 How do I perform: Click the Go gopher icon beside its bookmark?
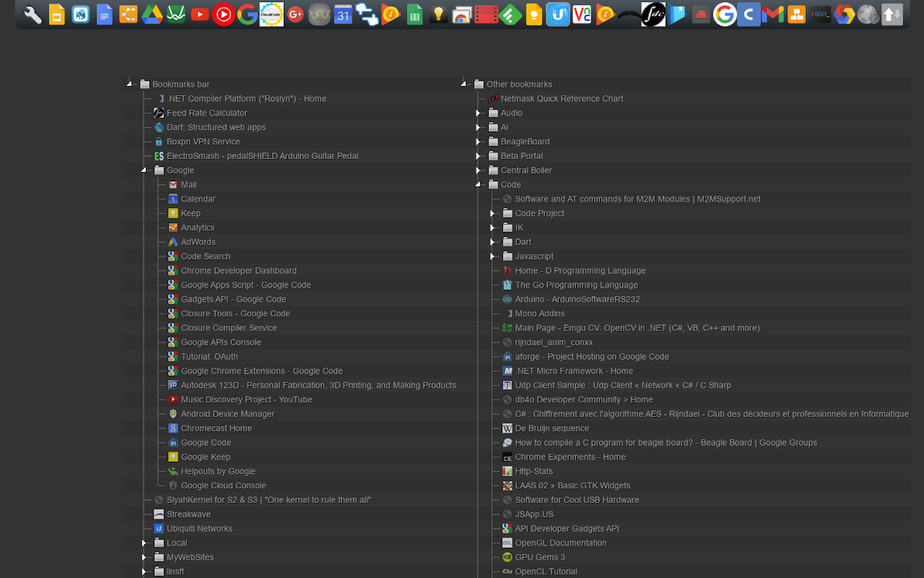507,285
